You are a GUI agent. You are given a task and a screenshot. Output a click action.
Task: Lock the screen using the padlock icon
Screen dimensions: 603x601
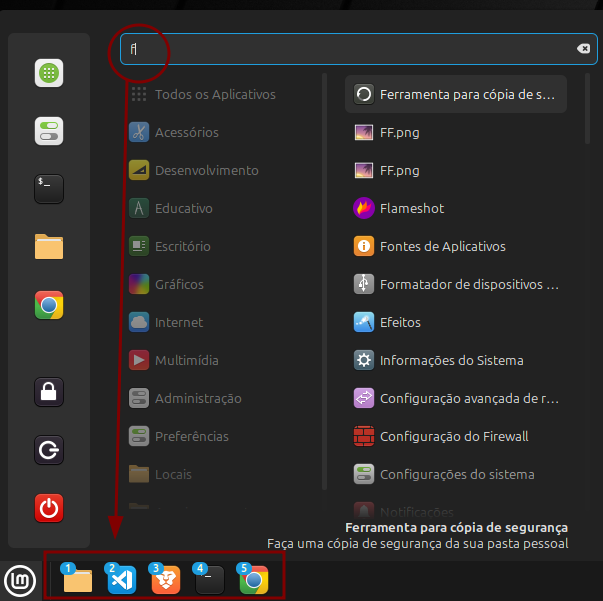pyautogui.click(x=49, y=392)
